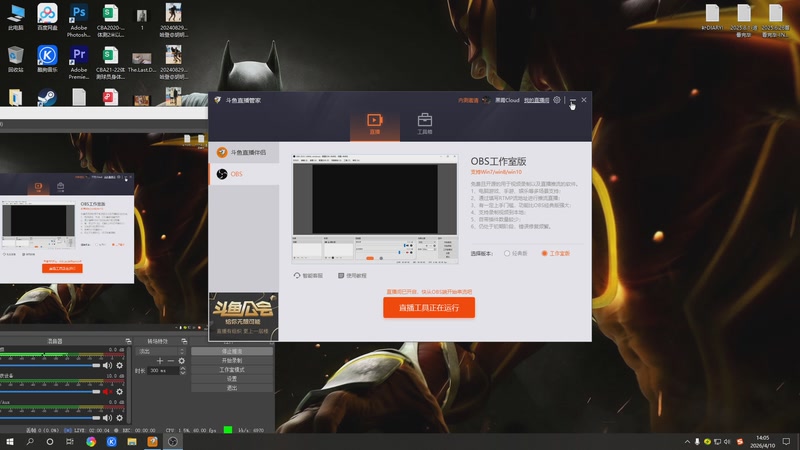
Task: Open settings gear of top mixer channel
Action: 119,365
